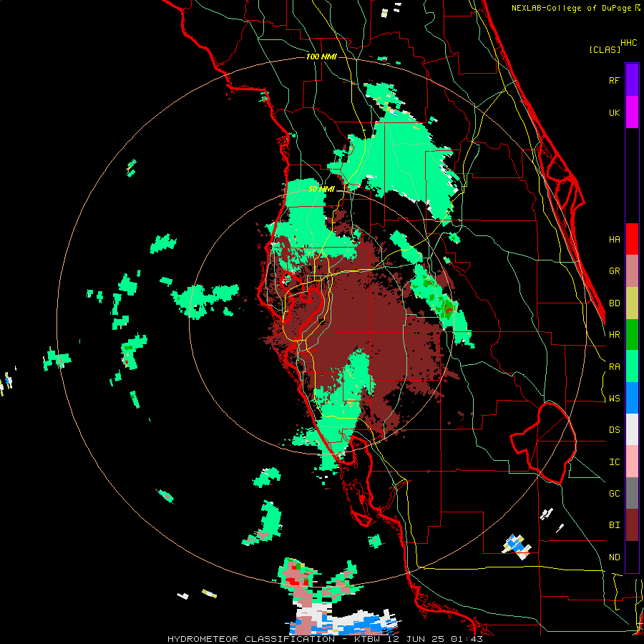Click the 'HR' legend label
Screen dimensions: 644x644
click(614, 335)
